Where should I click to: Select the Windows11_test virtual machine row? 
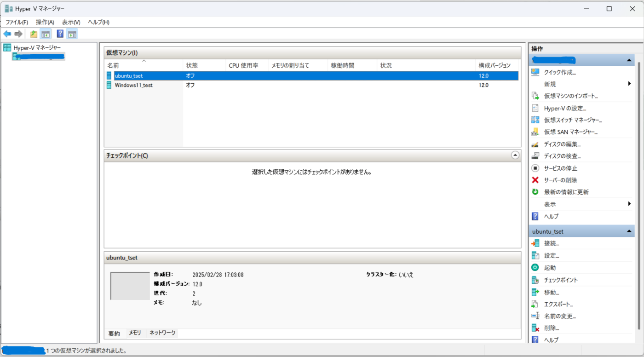coord(312,85)
